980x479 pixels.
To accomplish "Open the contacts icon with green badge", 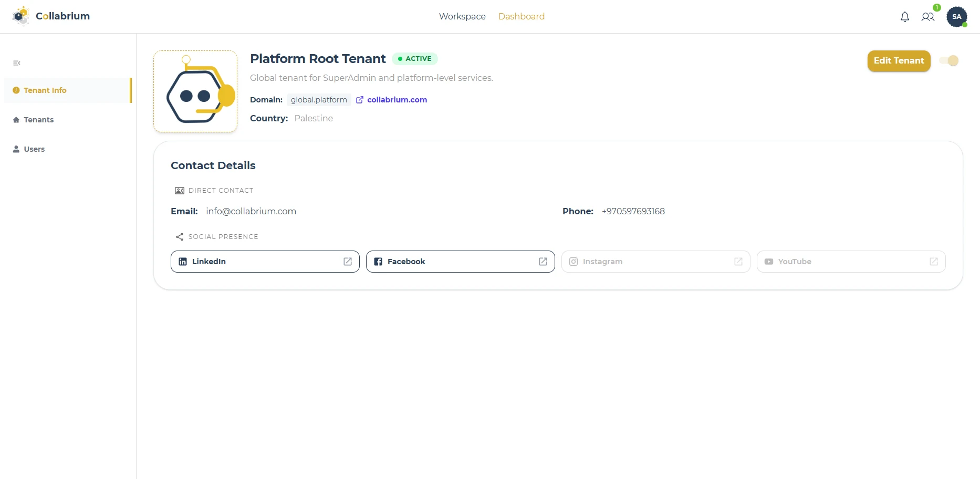I will pos(928,17).
